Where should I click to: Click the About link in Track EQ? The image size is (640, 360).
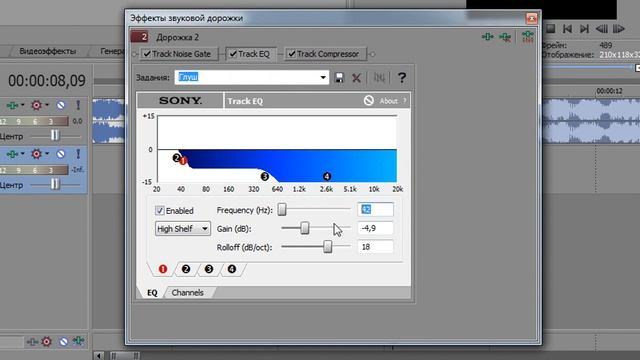(x=388, y=101)
